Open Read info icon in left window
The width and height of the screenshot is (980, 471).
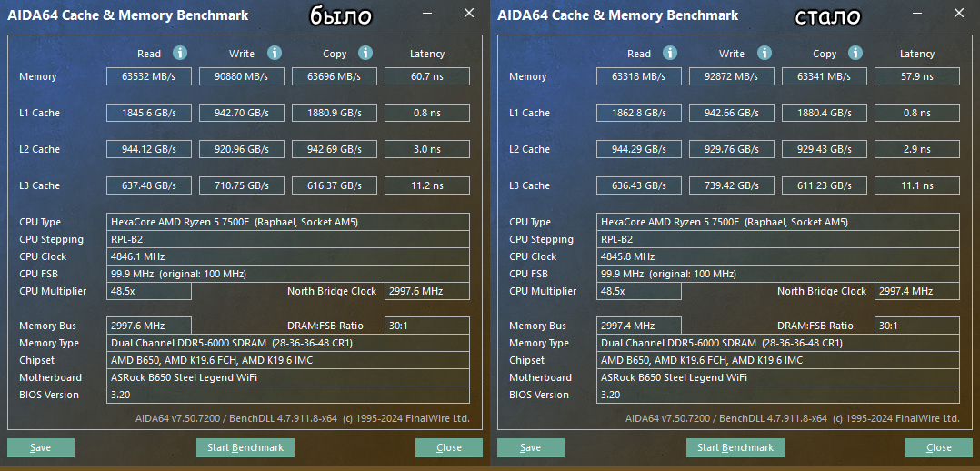(180, 53)
